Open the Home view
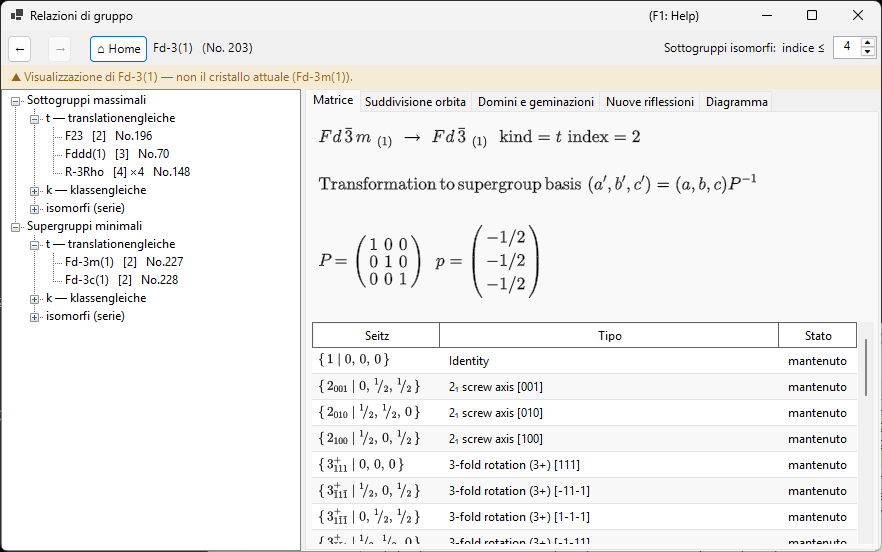Screen dimensions: 882x552 pyautogui.click(x=119, y=49)
